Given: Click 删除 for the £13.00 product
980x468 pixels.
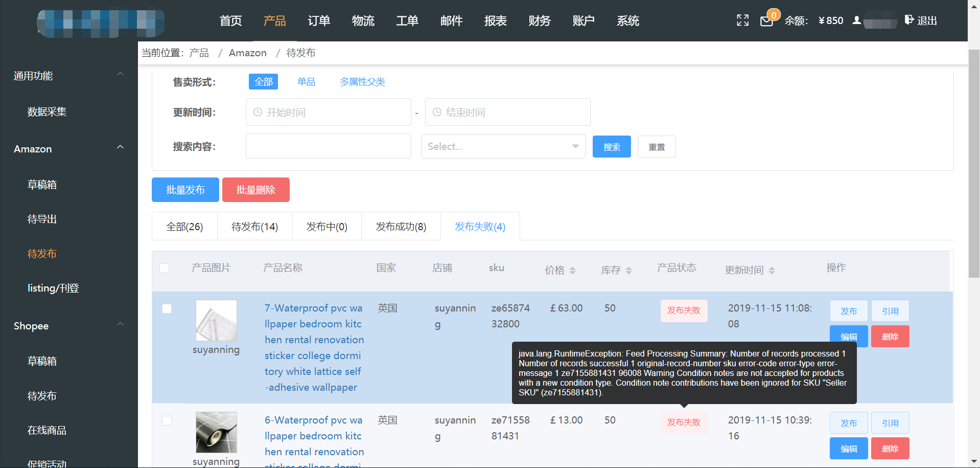Looking at the screenshot, I should coord(890,449).
